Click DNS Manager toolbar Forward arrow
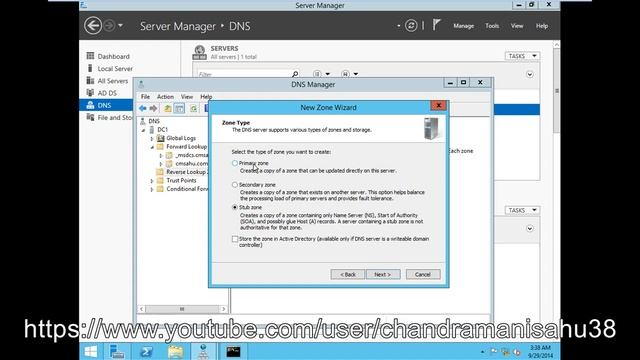 click(153, 108)
